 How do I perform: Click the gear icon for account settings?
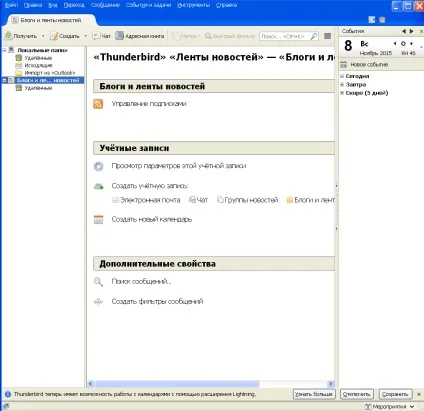click(x=98, y=166)
